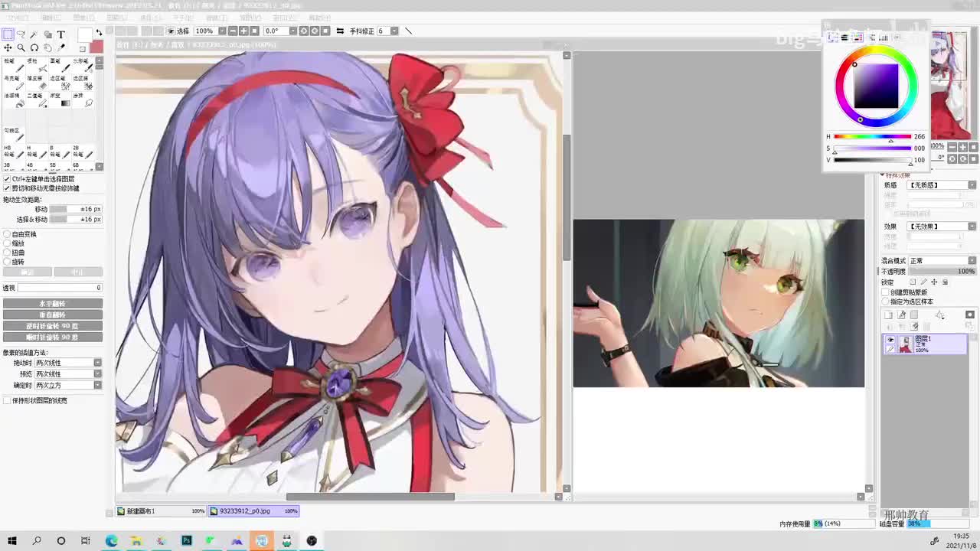Swap foreground and background colors
980x551 pixels.
(x=99, y=33)
